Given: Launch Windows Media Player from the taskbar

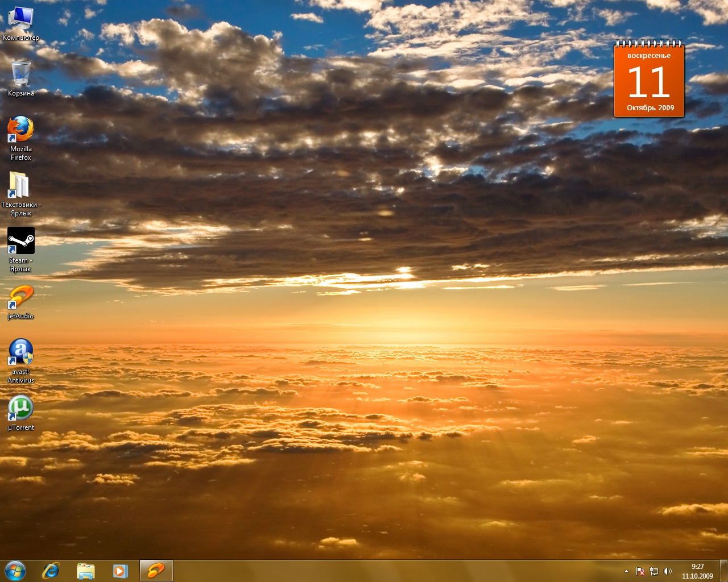Looking at the screenshot, I should (x=120, y=571).
